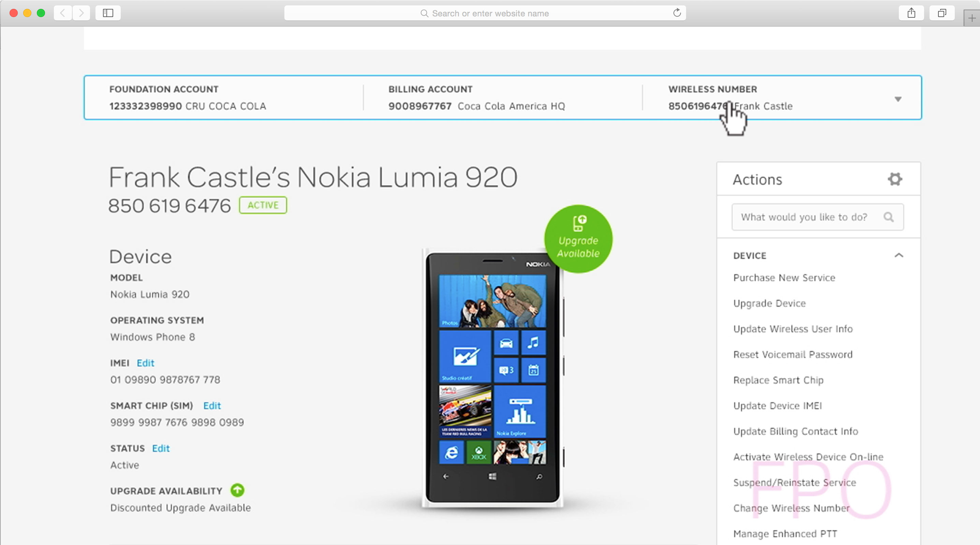Image resolution: width=980 pixels, height=545 pixels.
Task: Expand the wireless number dropdown arrow
Action: (898, 99)
